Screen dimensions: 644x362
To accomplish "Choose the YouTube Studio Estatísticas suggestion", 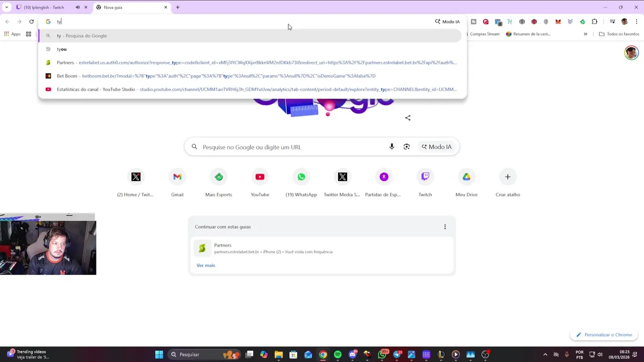I will [x=250, y=89].
